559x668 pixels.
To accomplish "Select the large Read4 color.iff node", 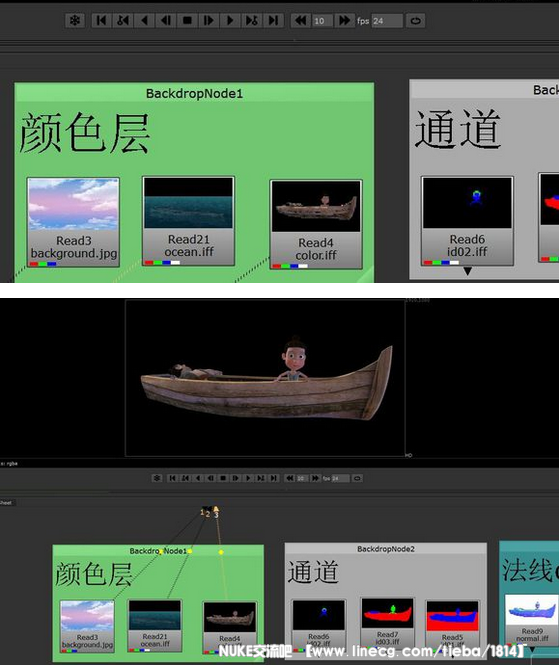I will (316, 225).
